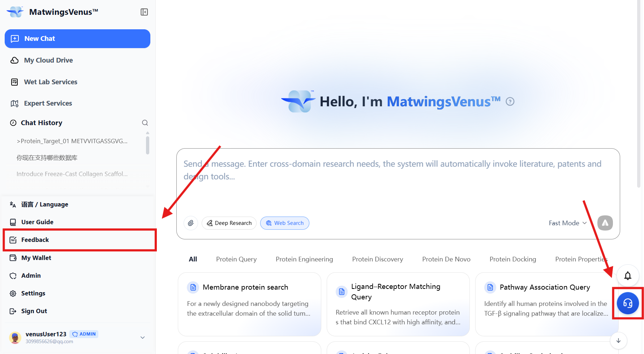Click the Pathway Association Query document icon
644x354 pixels.
tap(490, 287)
